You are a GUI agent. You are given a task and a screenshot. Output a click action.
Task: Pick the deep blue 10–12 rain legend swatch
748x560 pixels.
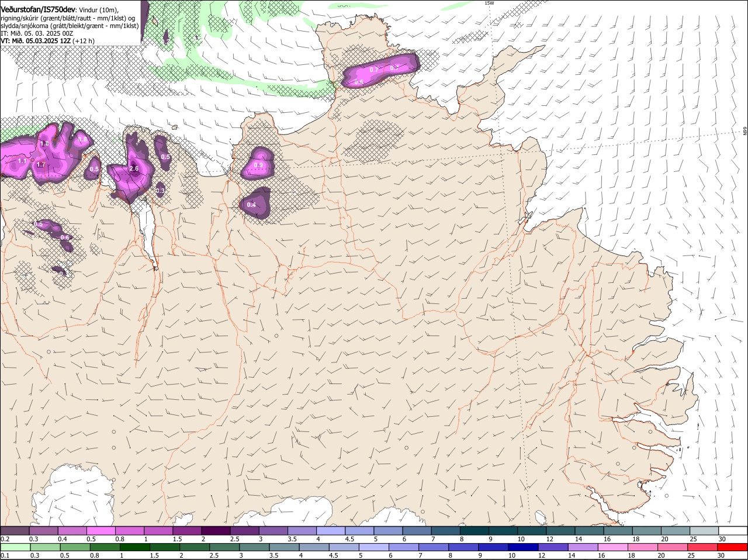pyautogui.click(x=524, y=547)
